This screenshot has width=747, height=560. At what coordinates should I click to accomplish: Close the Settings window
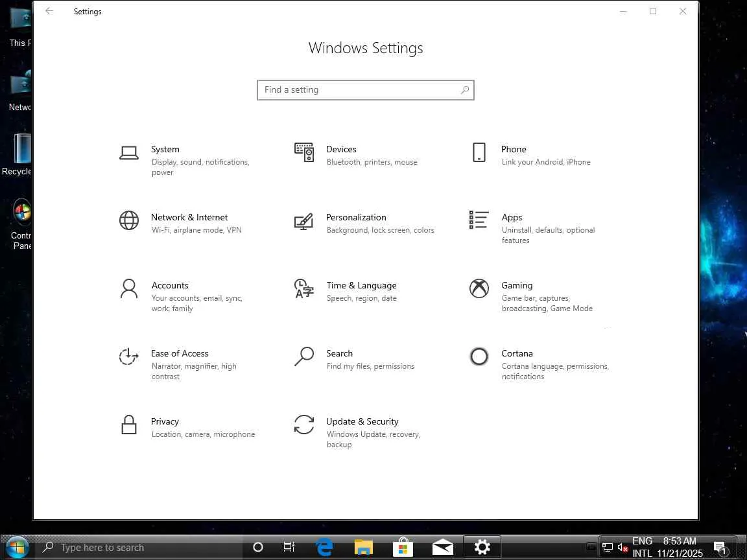point(683,11)
